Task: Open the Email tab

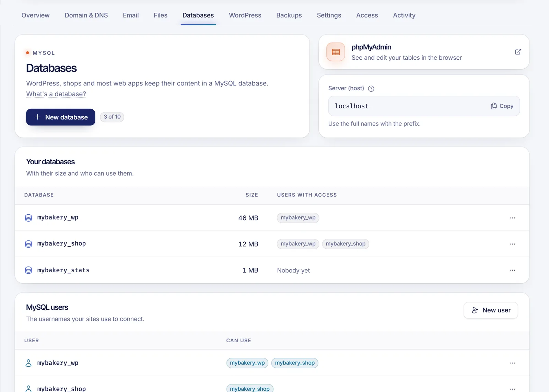Action: click(x=131, y=15)
